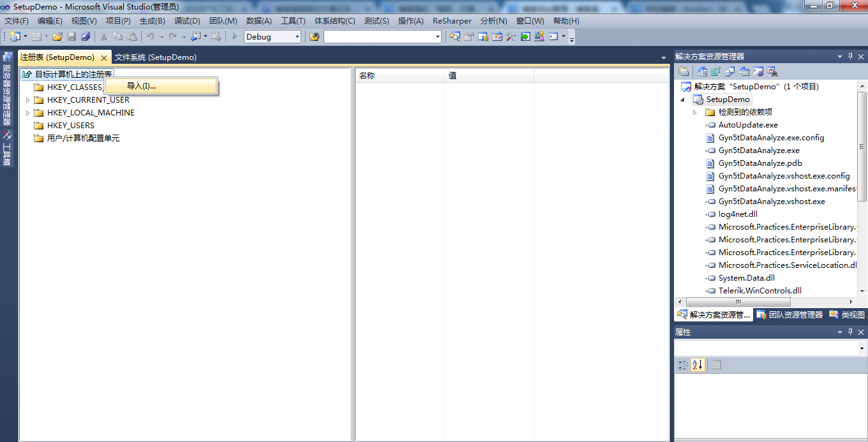This screenshot has height=442, width=868.
Task: Open Solution Explorer from the main toolbar
Action: click(454, 37)
